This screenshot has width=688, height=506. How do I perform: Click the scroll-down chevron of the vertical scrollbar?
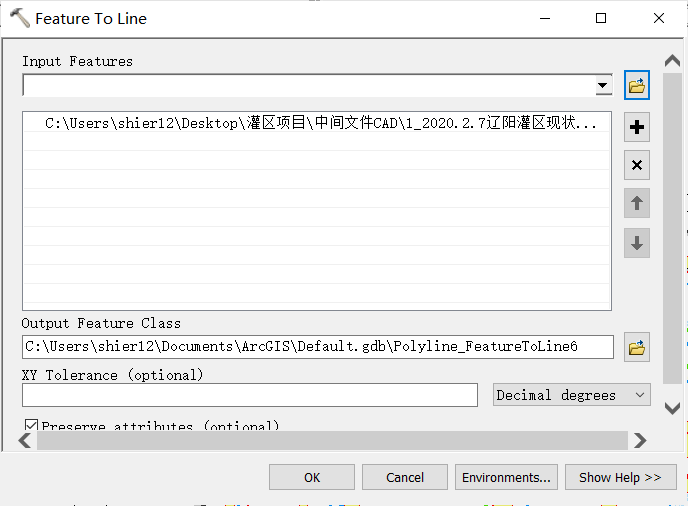pos(672,409)
